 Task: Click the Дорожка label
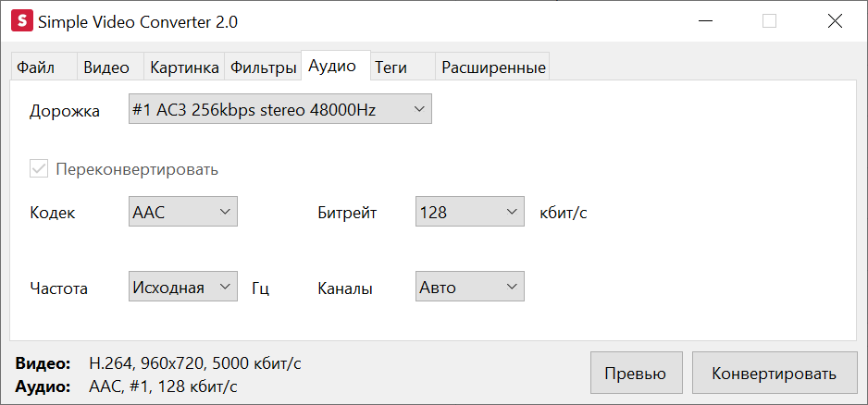pyautogui.click(x=65, y=111)
